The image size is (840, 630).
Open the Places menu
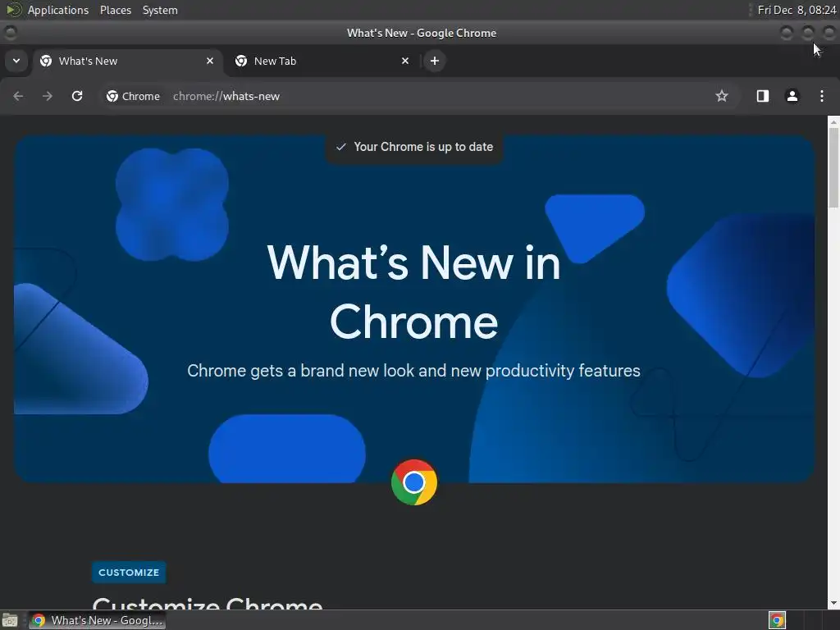pyautogui.click(x=115, y=10)
